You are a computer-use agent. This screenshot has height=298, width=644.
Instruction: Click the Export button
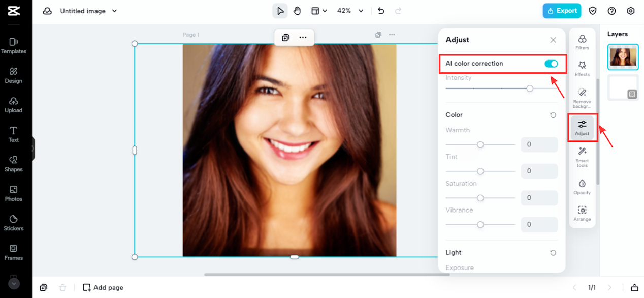coord(562,11)
